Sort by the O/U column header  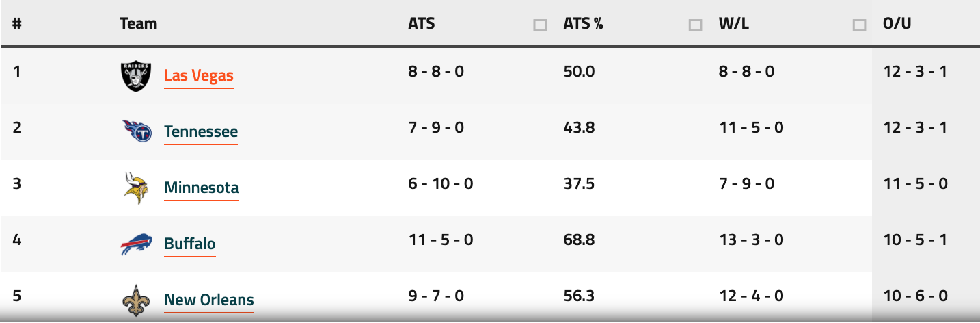coord(897,23)
